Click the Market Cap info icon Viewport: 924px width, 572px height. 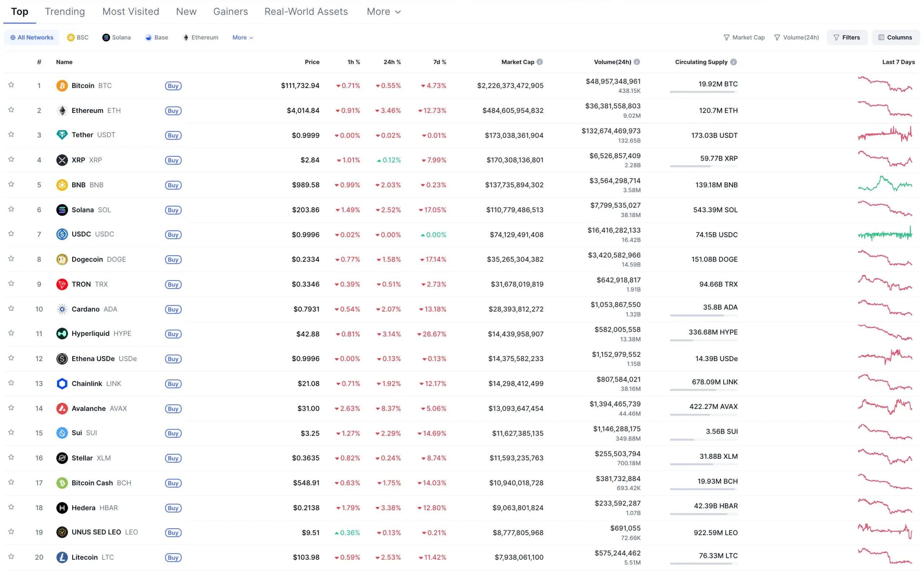(539, 62)
